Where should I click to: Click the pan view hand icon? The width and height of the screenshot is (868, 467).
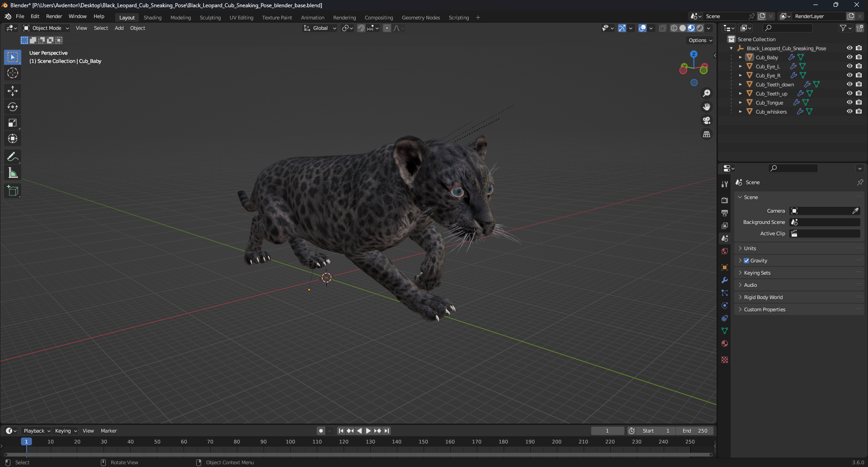click(706, 107)
